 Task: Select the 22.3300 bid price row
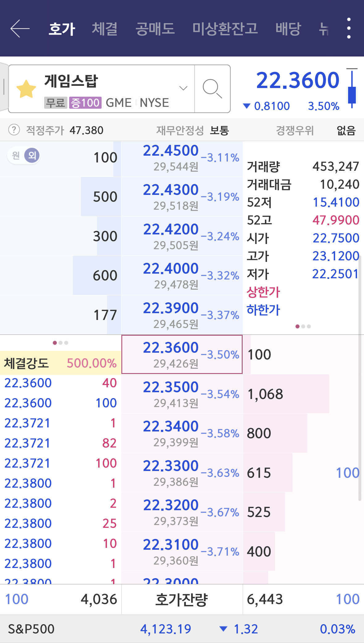(182, 473)
